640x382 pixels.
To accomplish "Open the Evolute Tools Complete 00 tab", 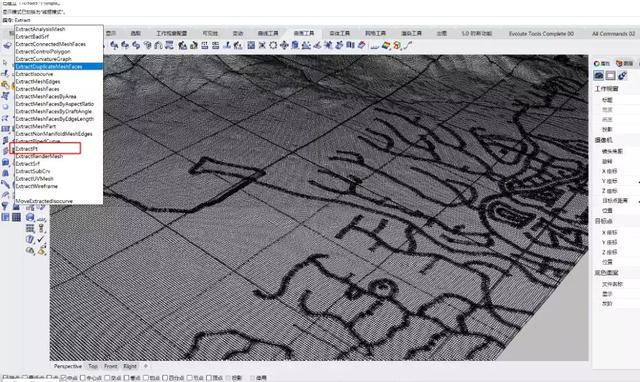I will click(541, 33).
